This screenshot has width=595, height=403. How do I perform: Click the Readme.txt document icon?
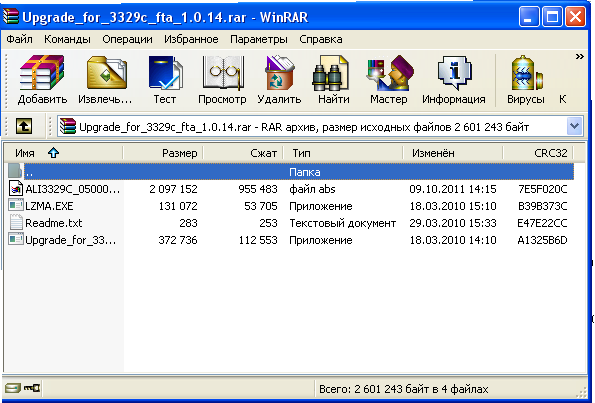click(x=16, y=222)
